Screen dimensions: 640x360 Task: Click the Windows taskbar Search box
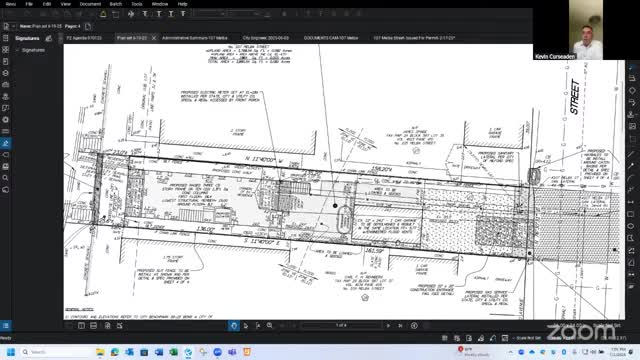[55, 352]
